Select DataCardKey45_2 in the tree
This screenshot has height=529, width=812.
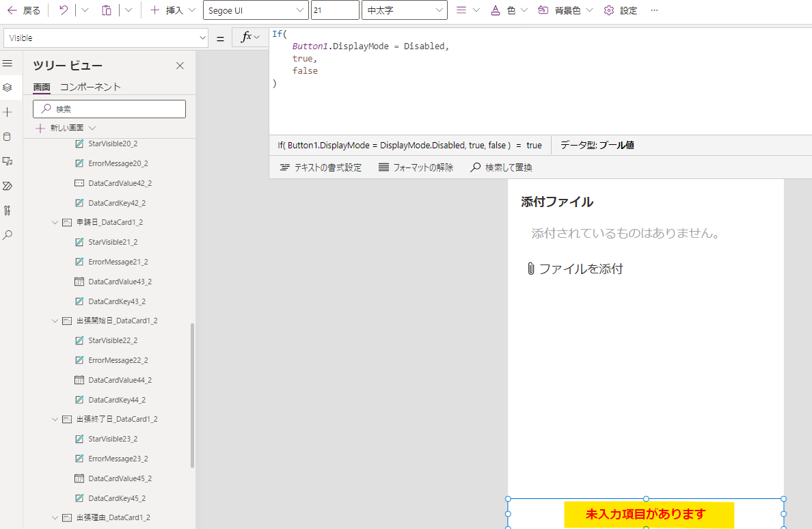click(116, 498)
